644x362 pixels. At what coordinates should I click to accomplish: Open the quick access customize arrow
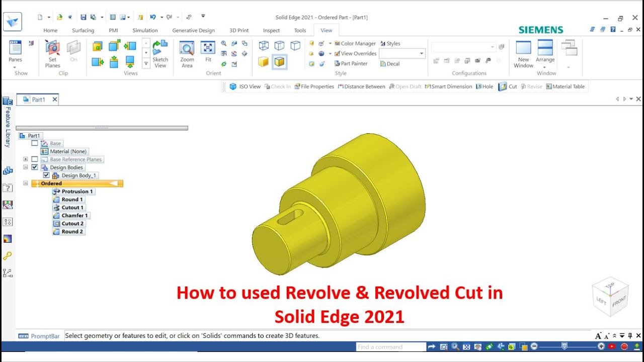(203, 17)
